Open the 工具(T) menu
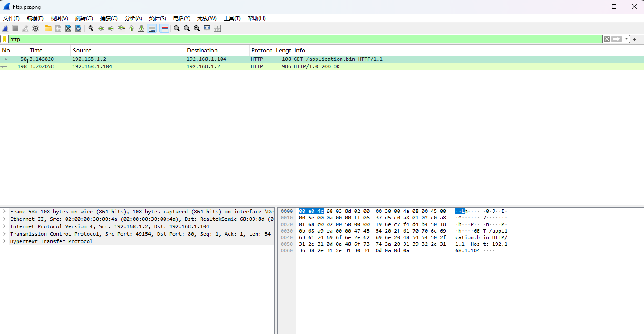644x334 pixels. click(x=232, y=18)
